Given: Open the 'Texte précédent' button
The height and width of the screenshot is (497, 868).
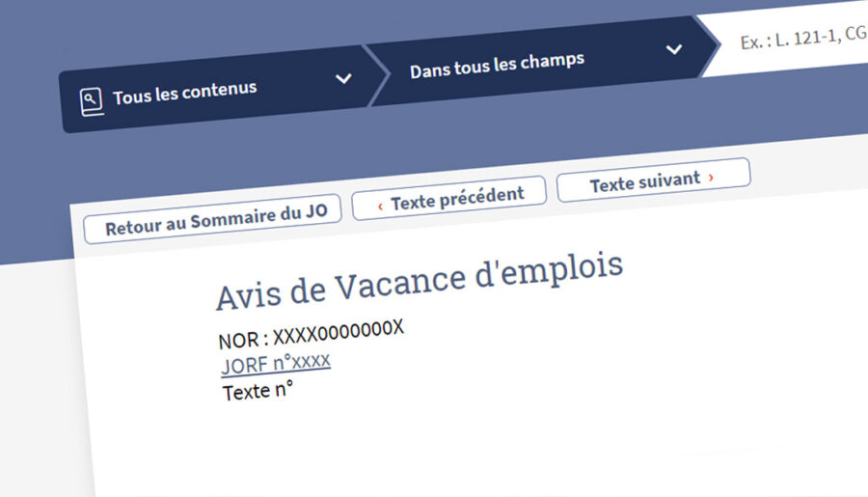Looking at the screenshot, I should [x=448, y=198].
